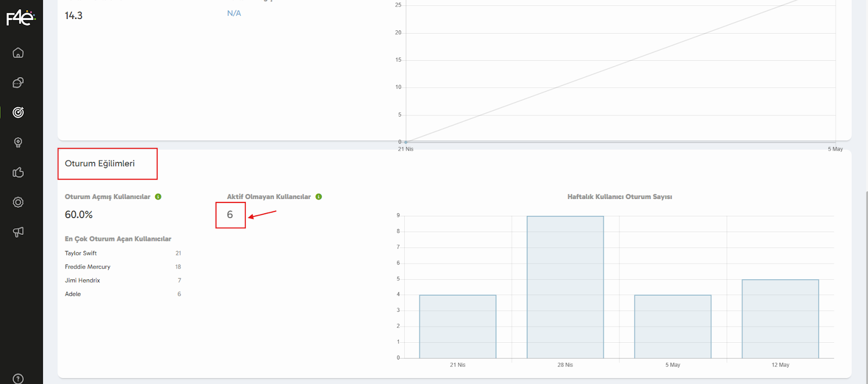
Task: Open the home page from the sidebar
Action: pyautogui.click(x=18, y=53)
